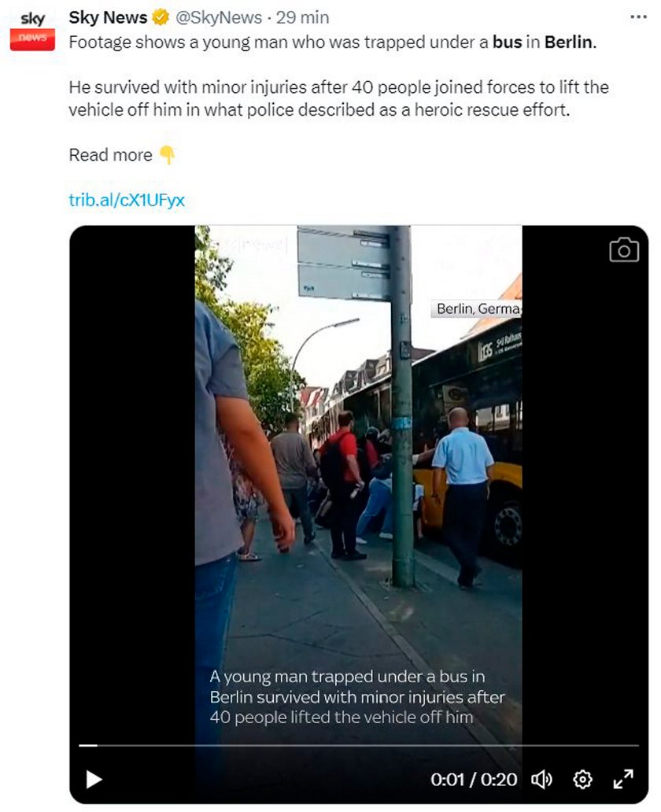This screenshot has width=661, height=812.
Task: Click the 'Berlin, Germany' location label on video
Action: click(477, 309)
